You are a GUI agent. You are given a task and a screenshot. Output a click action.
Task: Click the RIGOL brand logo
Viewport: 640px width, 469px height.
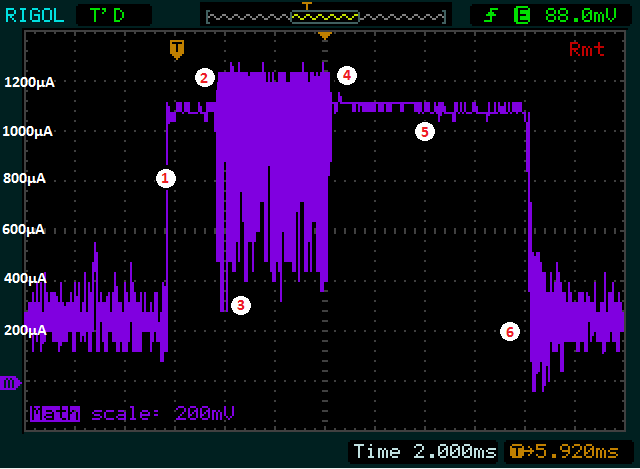tap(35, 16)
